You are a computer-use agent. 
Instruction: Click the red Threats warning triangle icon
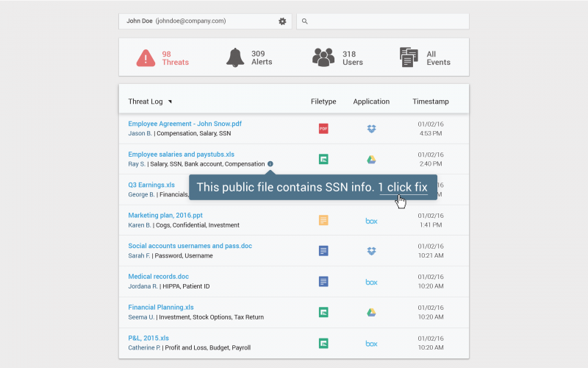(x=146, y=57)
